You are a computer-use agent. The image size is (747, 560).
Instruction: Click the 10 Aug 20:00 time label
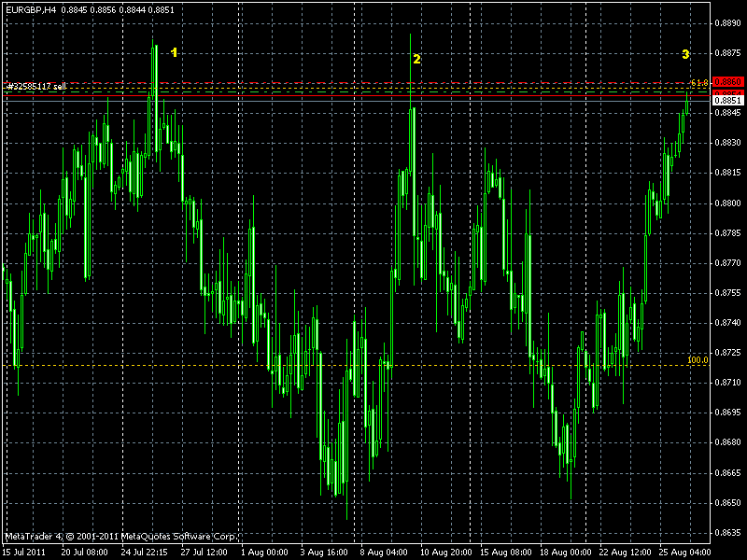446,553
